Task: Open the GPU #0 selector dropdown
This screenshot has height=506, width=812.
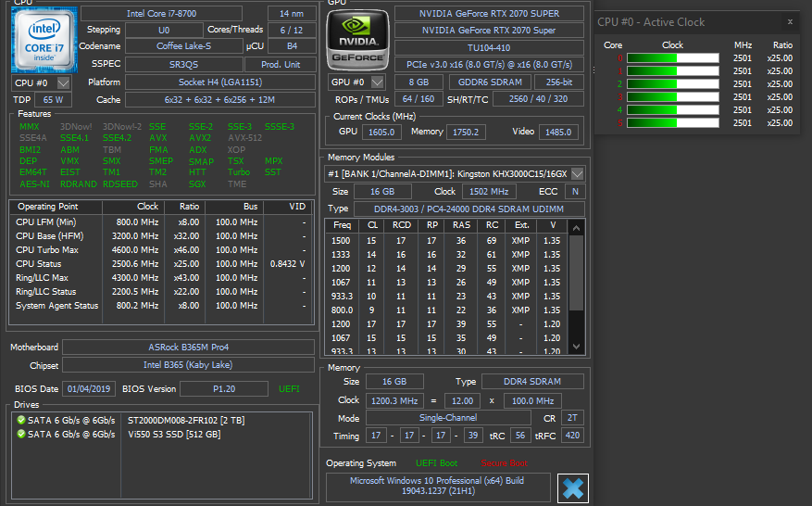Action: point(378,82)
